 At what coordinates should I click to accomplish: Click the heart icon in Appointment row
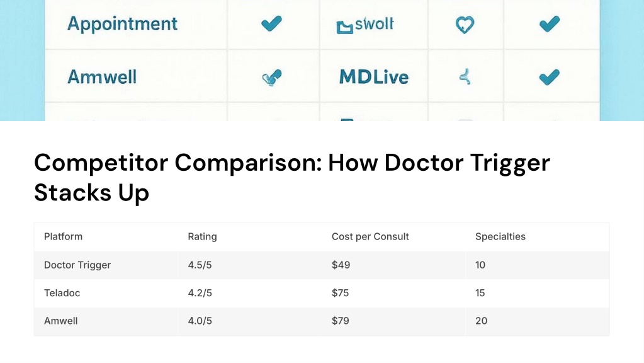click(465, 25)
